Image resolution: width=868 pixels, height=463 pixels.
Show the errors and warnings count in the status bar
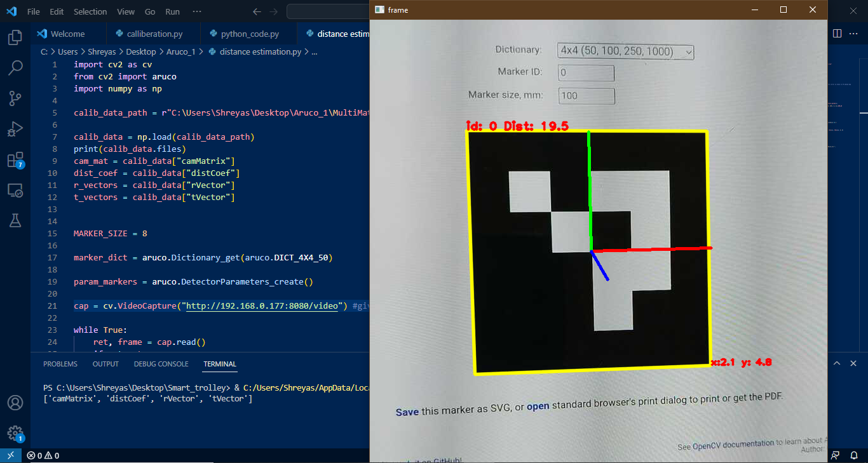pyautogui.click(x=43, y=455)
